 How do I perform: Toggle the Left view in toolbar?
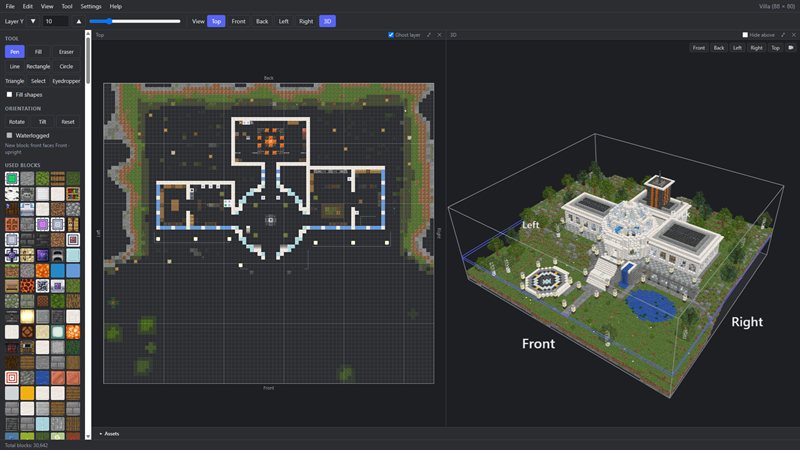click(284, 21)
